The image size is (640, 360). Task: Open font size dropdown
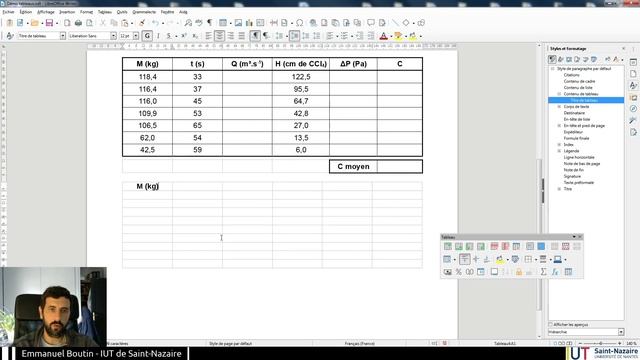136,36
